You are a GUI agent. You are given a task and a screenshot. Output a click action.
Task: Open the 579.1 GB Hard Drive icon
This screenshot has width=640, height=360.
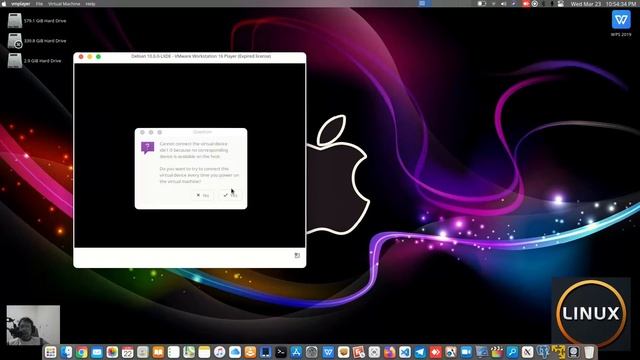15,20
